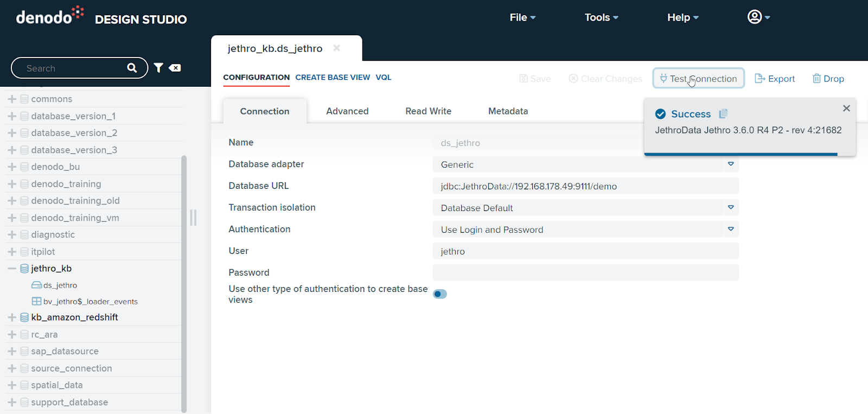
Task: Click the sap_datasource database icon
Action: pyautogui.click(x=24, y=352)
